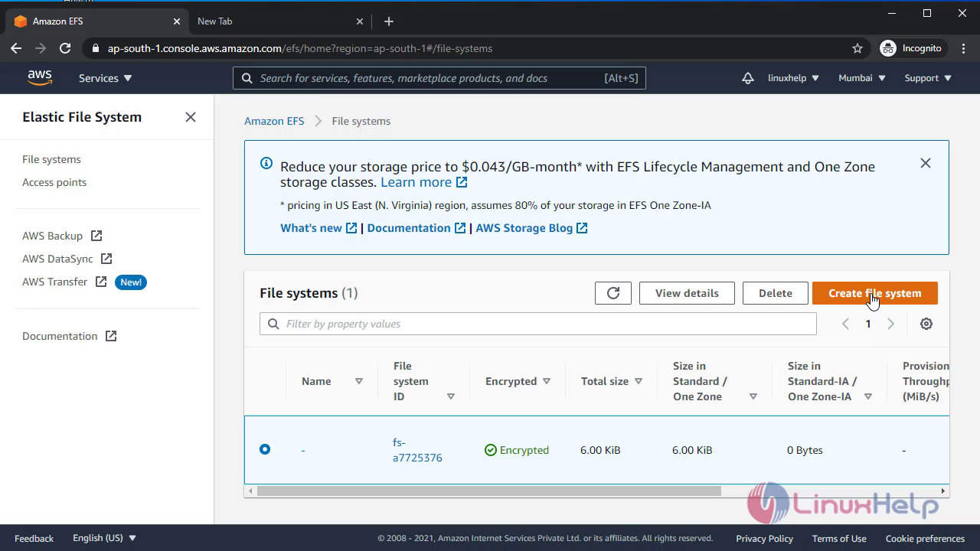The image size is (980, 551).
Task: Open the Mumbai region dropdown
Action: click(x=862, y=78)
